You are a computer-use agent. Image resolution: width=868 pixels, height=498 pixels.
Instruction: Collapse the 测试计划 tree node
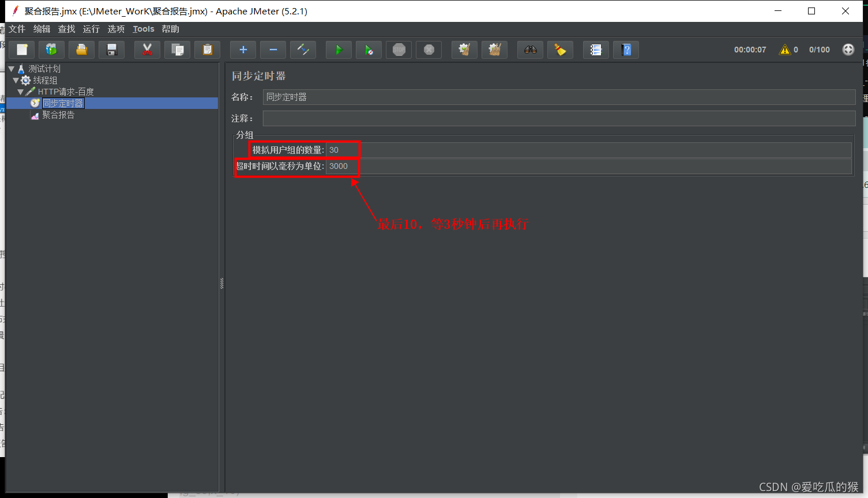[x=11, y=69]
